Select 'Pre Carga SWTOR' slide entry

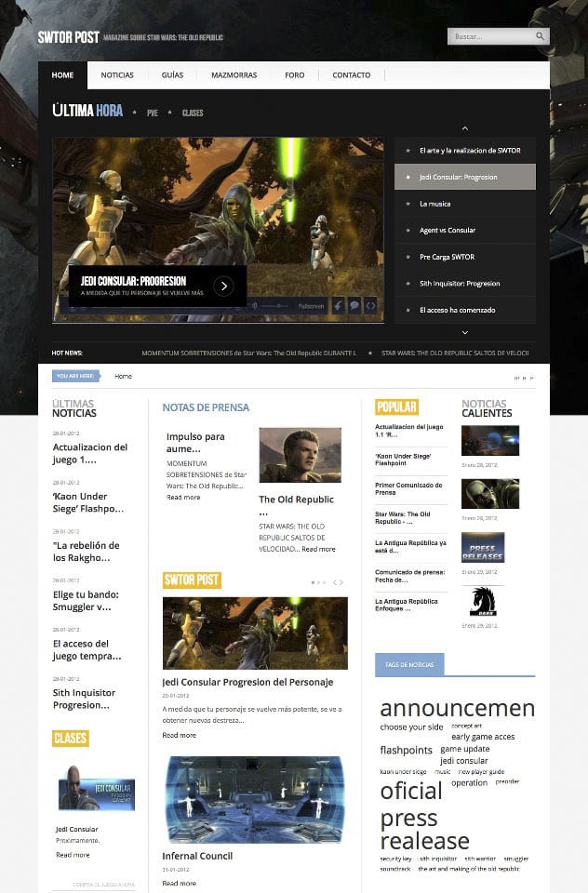465,257
